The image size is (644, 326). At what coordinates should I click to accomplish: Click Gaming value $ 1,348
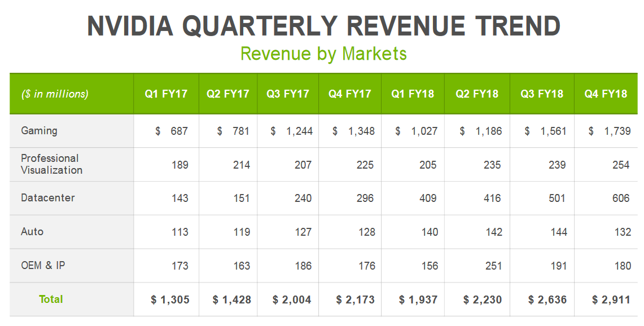tap(354, 131)
